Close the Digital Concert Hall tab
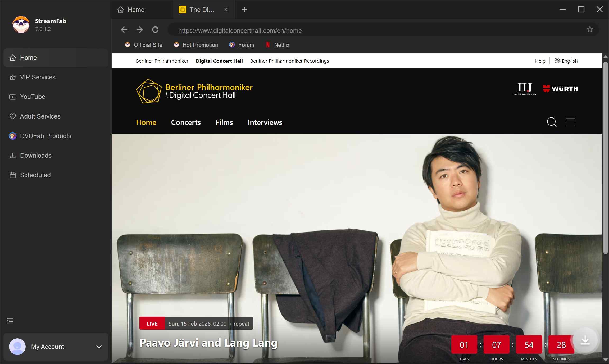Screen dimensions: 609x364 pyautogui.click(x=226, y=10)
